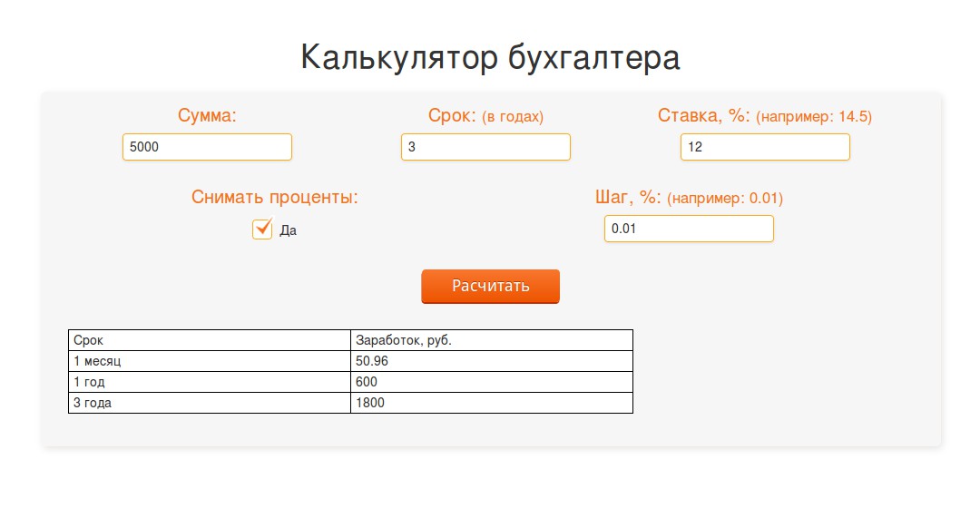Click the Срок field label
The image size is (980, 508).
[x=452, y=115]
